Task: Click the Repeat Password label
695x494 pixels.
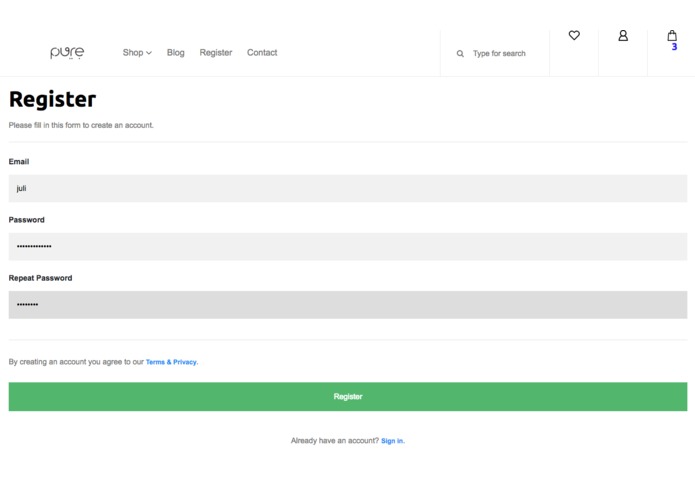Action: [x=40, y=278]
